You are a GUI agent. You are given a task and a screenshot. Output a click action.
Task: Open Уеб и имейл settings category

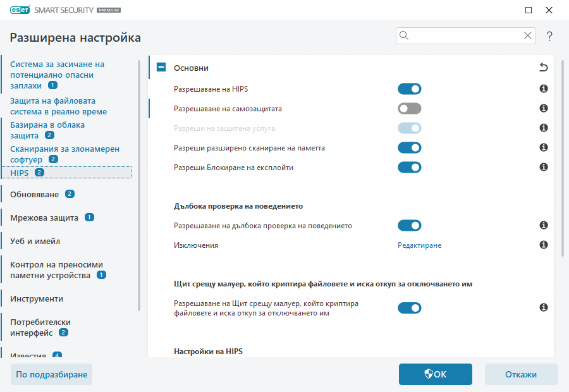tap(35, 242)
